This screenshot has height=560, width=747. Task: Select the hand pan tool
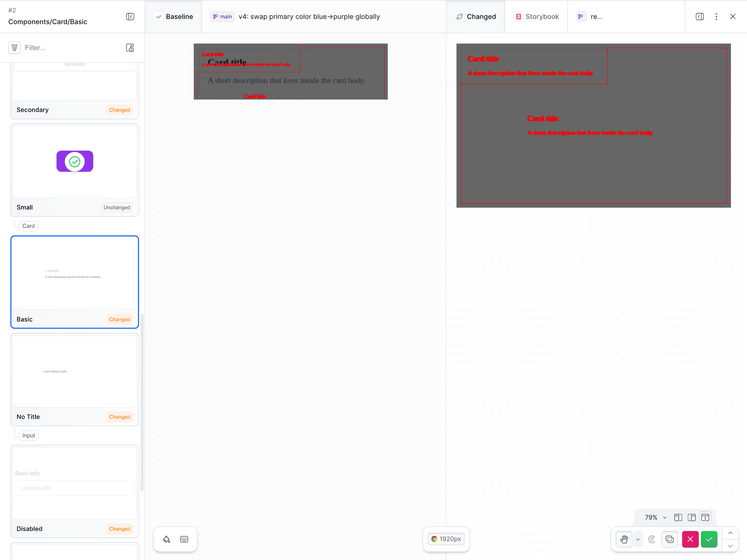click(x=624, y=539)
